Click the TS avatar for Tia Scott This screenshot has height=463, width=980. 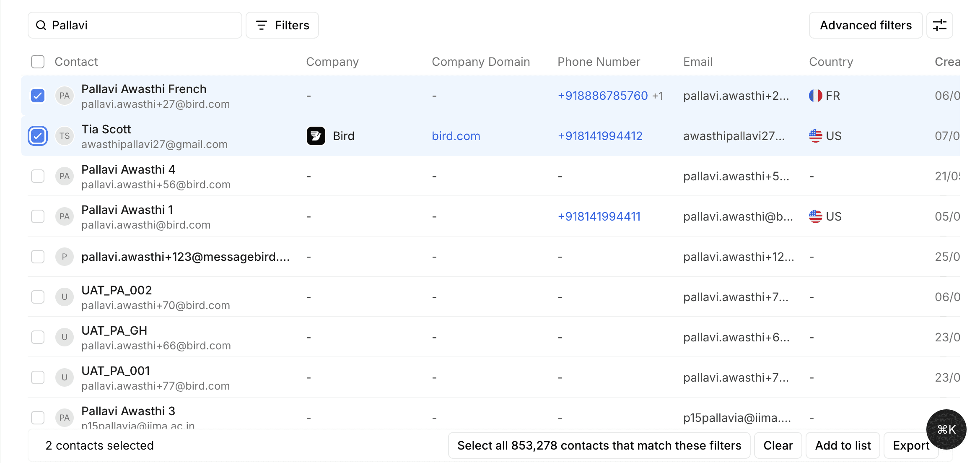(64, 136)
